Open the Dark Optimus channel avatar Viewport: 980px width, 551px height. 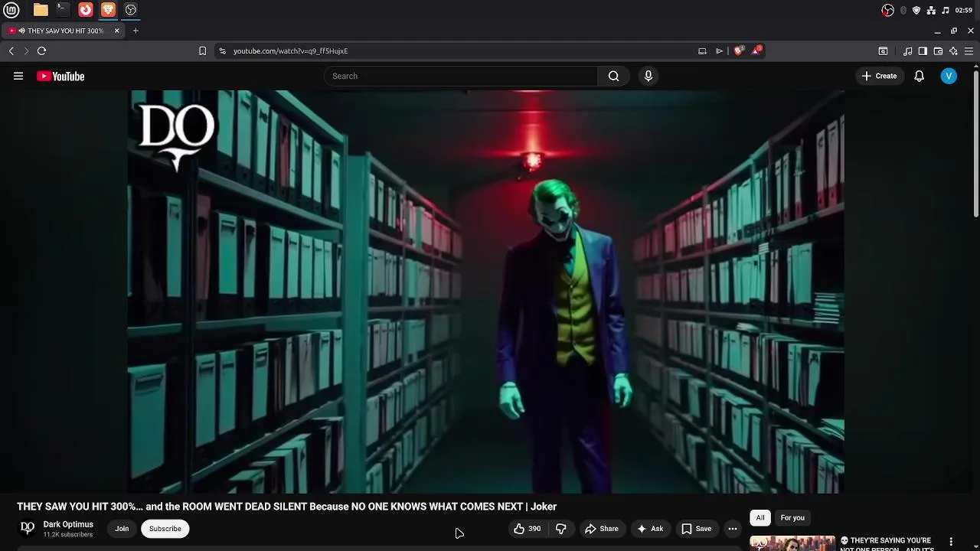[x=28, y=528]
